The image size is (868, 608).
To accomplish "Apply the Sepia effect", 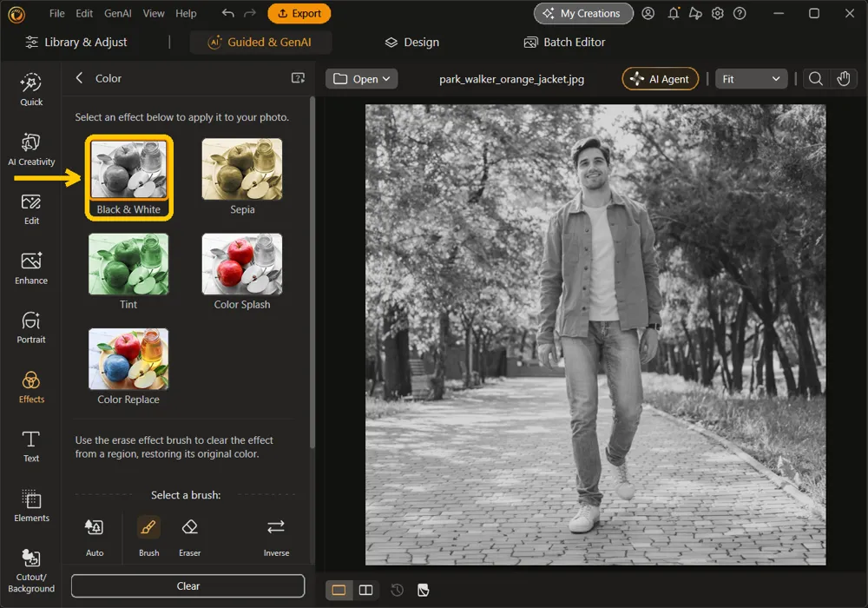I will (x=242, y=177).
